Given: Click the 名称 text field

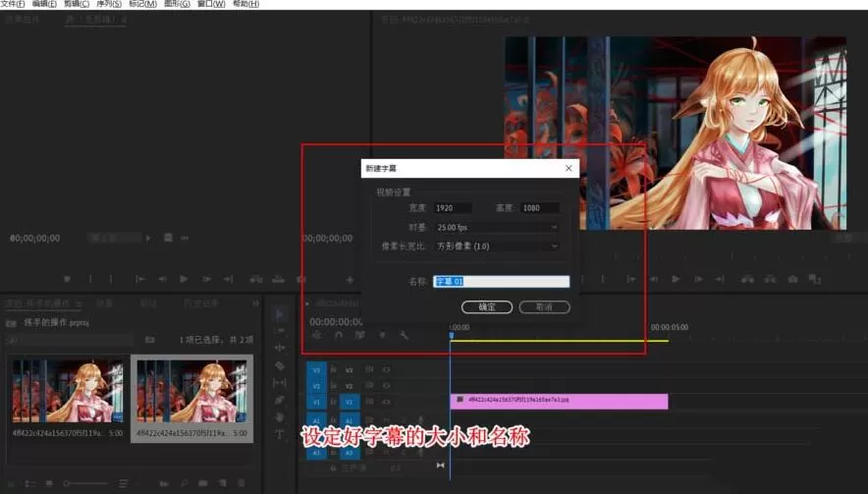Looking at the screenshot, I should click(502, 281).
